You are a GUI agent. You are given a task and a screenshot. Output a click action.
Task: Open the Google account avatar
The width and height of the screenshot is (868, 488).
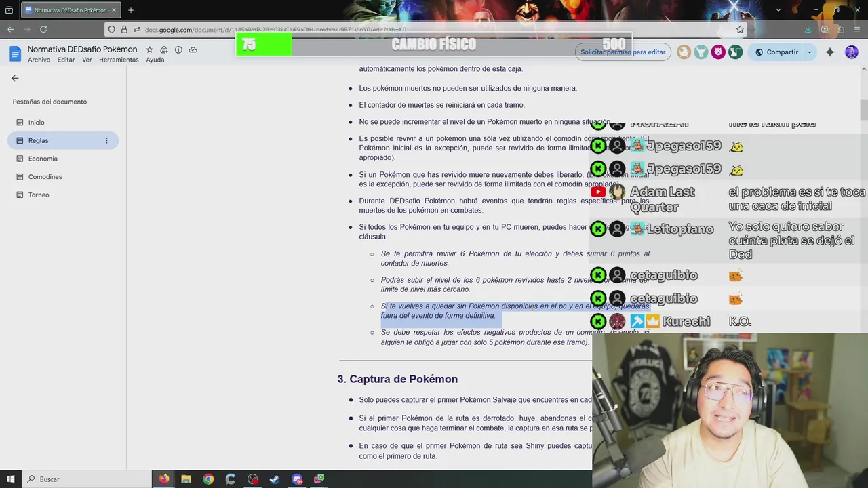coord(852,52)
